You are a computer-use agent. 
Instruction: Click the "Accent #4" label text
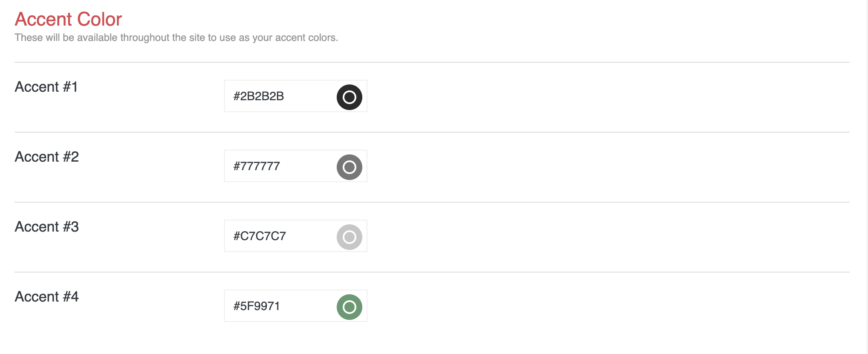pyautogui.click(x=47, y=297)
